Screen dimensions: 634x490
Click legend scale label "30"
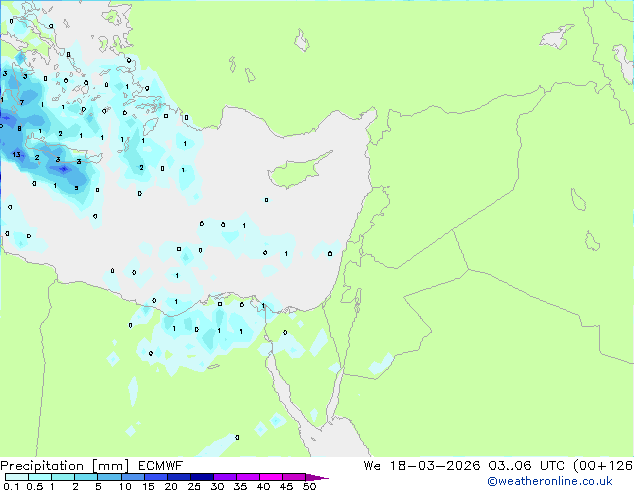[x=217, y=486]
